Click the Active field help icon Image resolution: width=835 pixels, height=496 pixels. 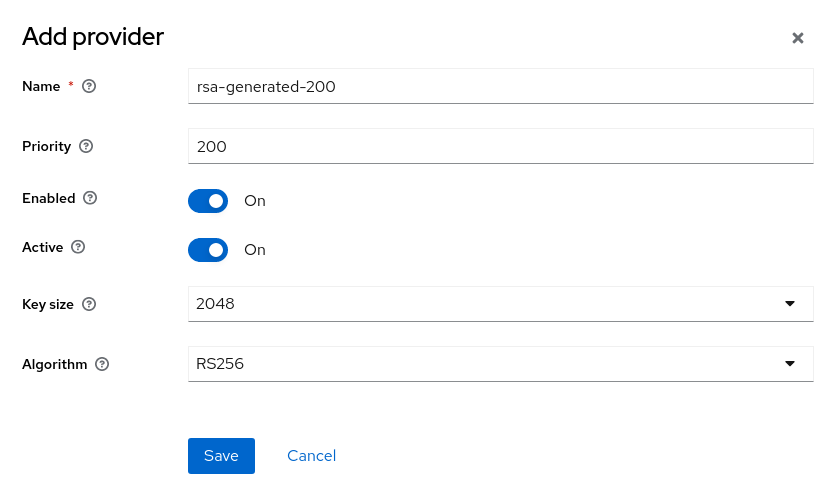point(78,247)
